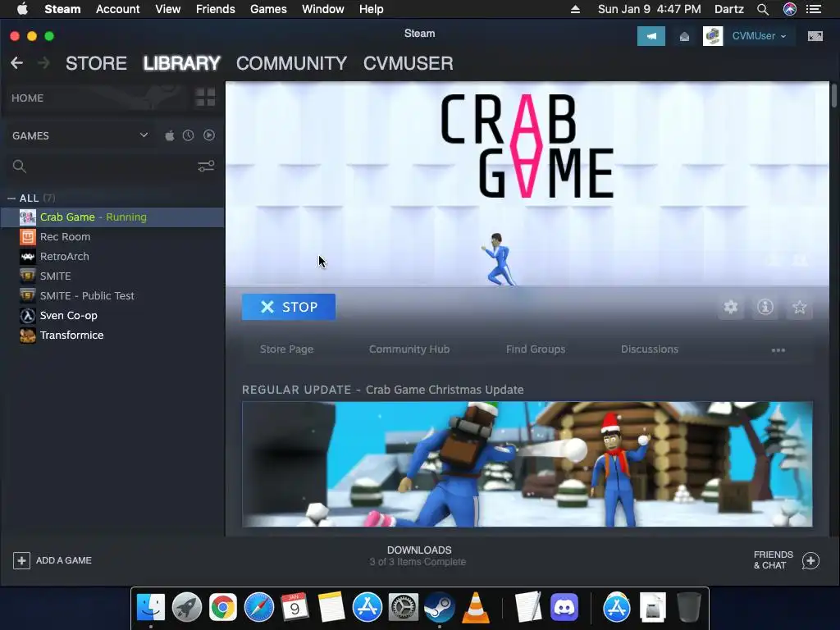Open Crab Game Christmas Update image
Viewport: 840px width, 630px height.
(527, 464)
